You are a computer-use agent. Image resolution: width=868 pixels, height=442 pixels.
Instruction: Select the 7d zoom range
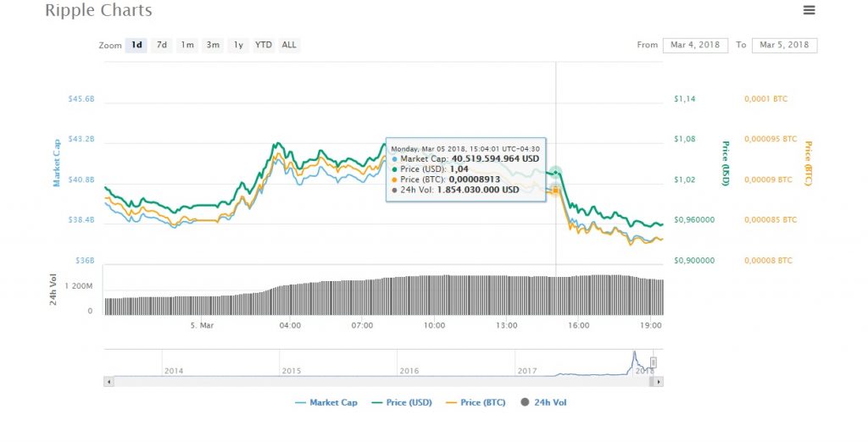pos(162,45)
